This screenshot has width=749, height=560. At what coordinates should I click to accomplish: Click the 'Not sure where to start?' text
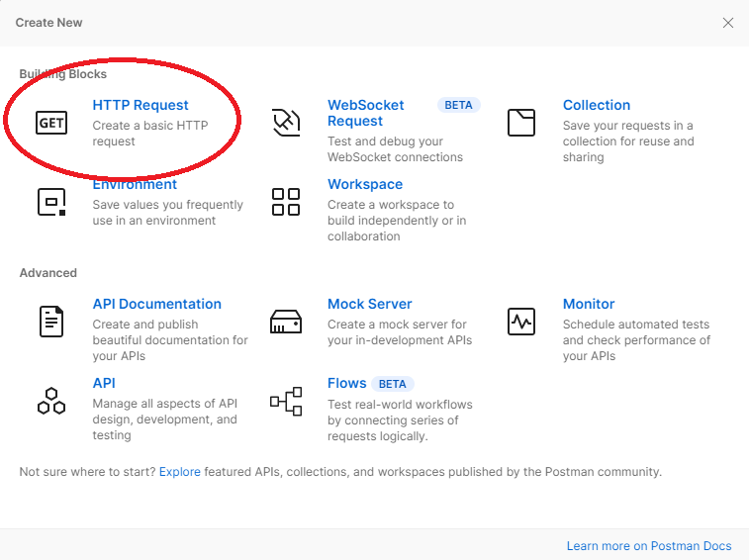(x=87, y=472)
